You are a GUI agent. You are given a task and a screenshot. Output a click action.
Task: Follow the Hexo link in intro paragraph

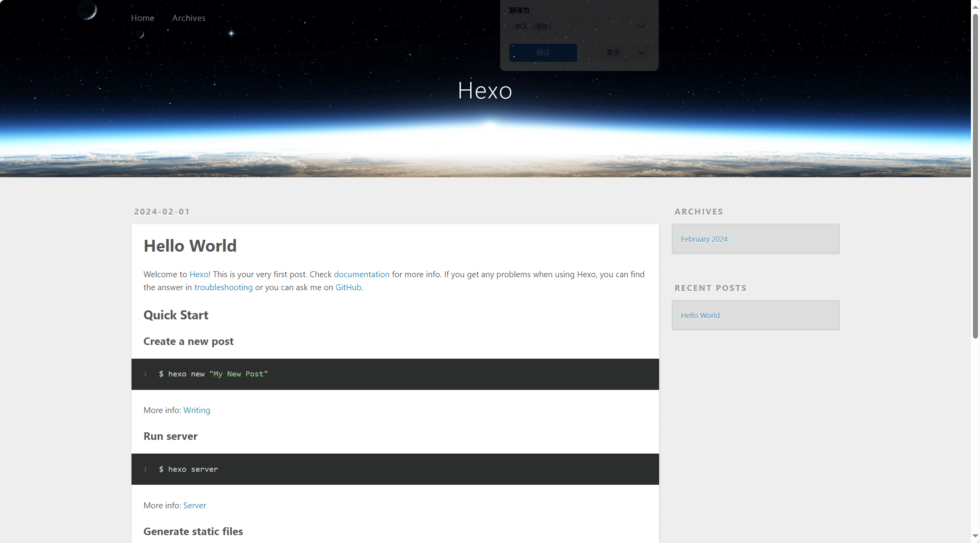point(199,274)
